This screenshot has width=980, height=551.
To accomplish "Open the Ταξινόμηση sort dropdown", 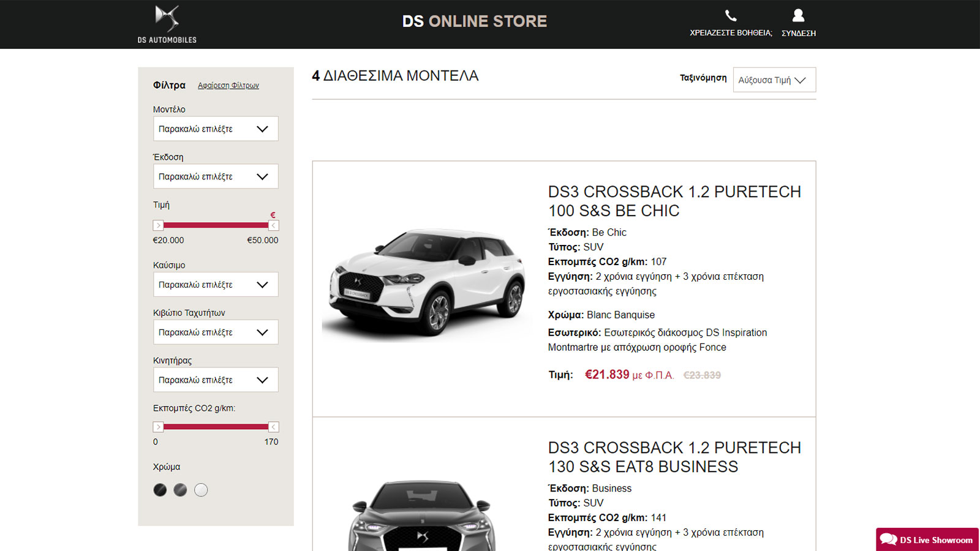I will (x=774, y=80).
